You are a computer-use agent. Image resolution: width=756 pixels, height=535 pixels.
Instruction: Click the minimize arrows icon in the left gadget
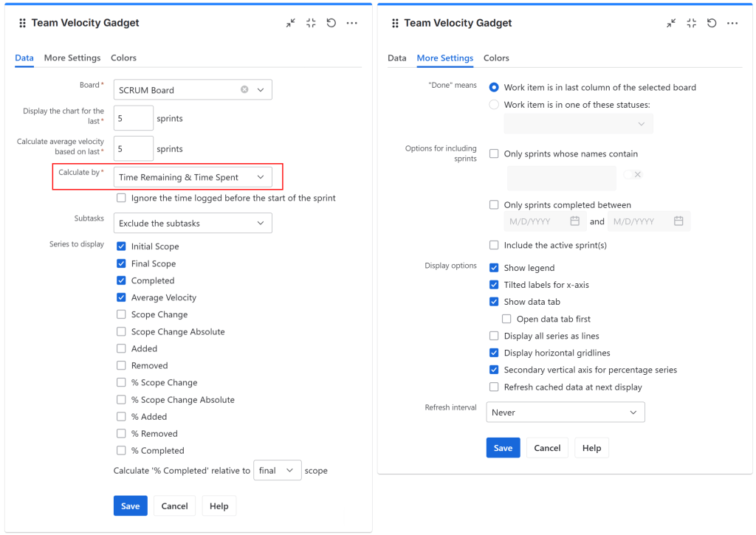pos(291,23)
